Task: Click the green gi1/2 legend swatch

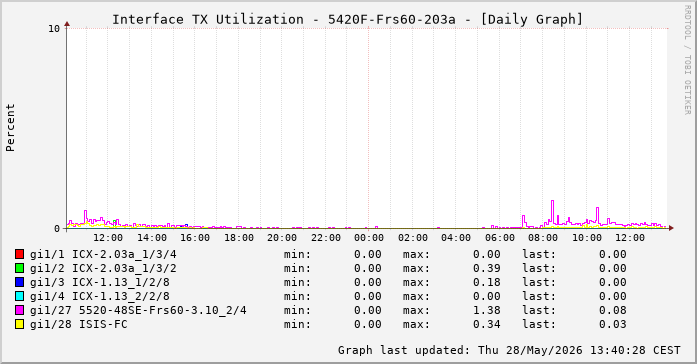Action: click(19, 268)
